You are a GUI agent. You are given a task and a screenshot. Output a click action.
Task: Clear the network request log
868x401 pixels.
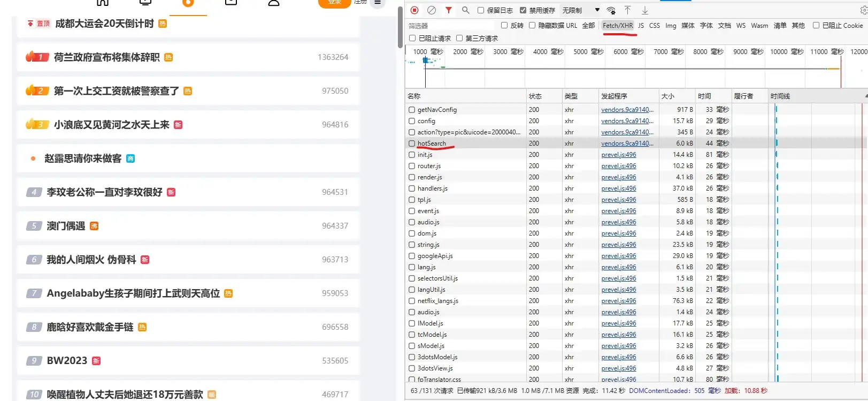432,10
